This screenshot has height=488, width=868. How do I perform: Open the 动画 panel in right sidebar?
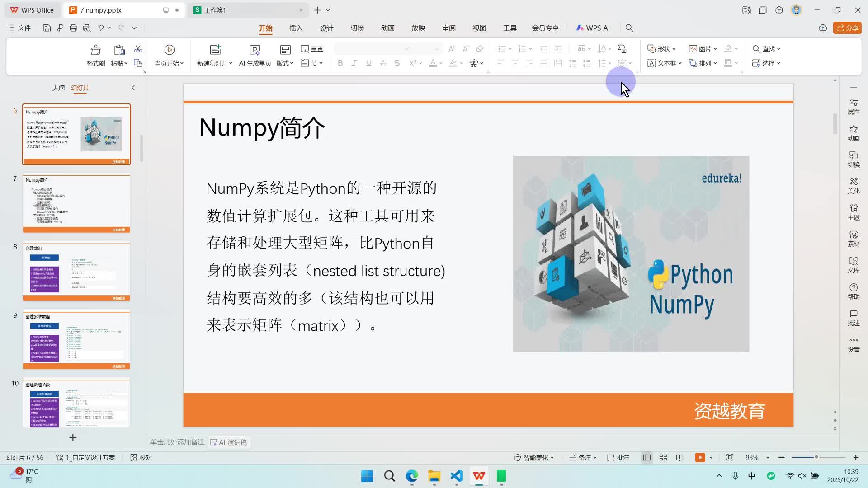click(854, 133)
